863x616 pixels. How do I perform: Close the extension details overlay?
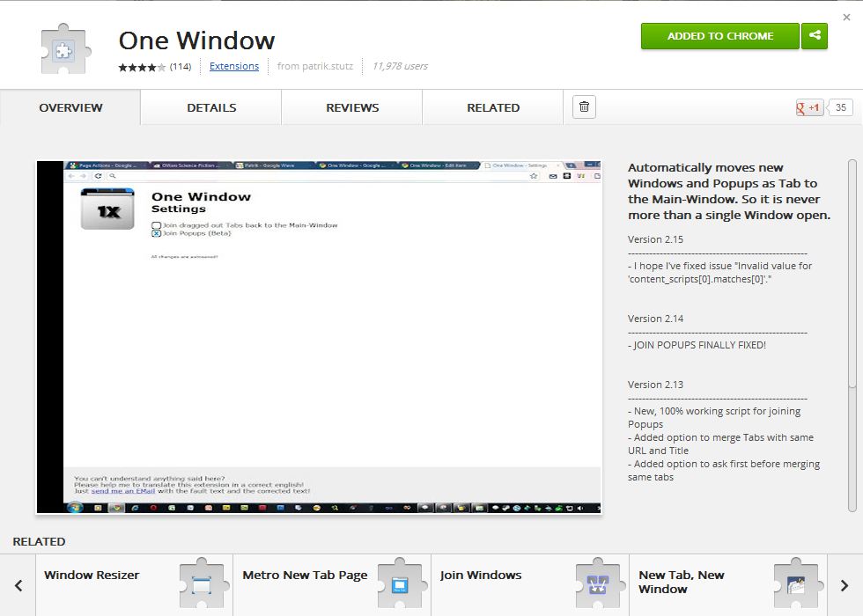846,18
